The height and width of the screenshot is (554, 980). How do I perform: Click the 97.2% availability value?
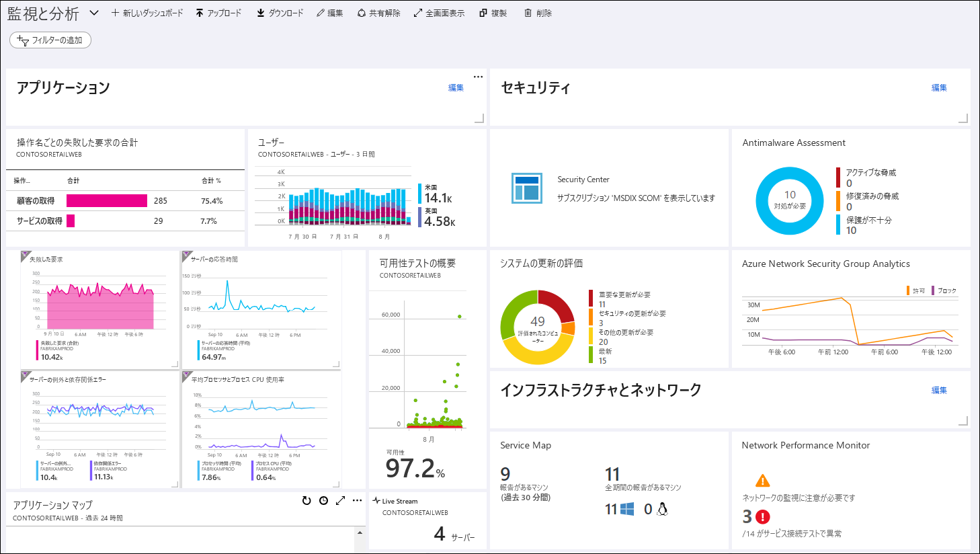(415, 468)
